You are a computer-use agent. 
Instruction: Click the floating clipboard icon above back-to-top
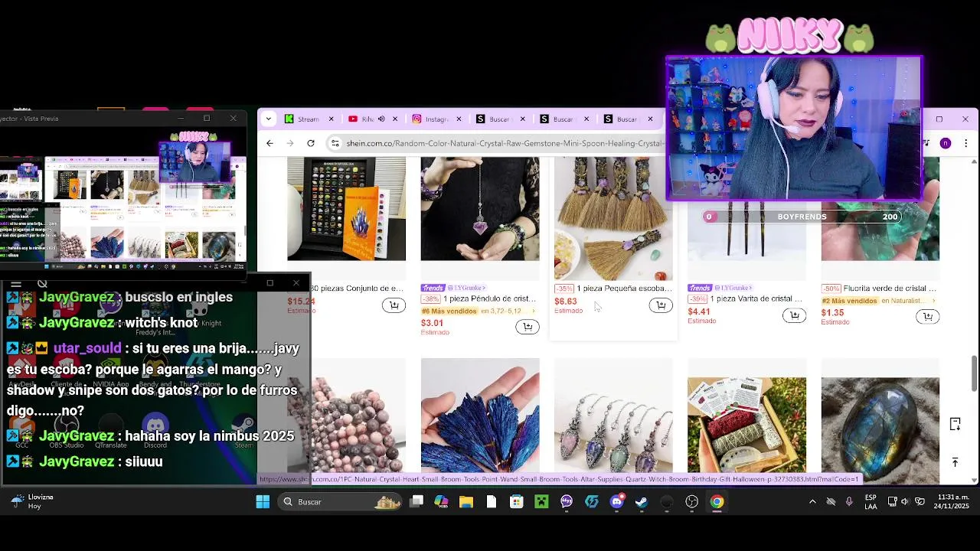(955, 424)
